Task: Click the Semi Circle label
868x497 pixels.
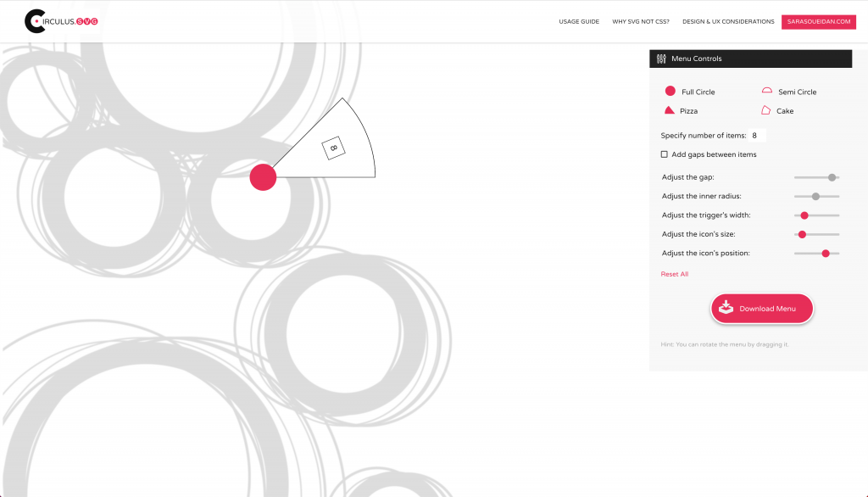Action: pyautogui.click(x=797, y=92)
